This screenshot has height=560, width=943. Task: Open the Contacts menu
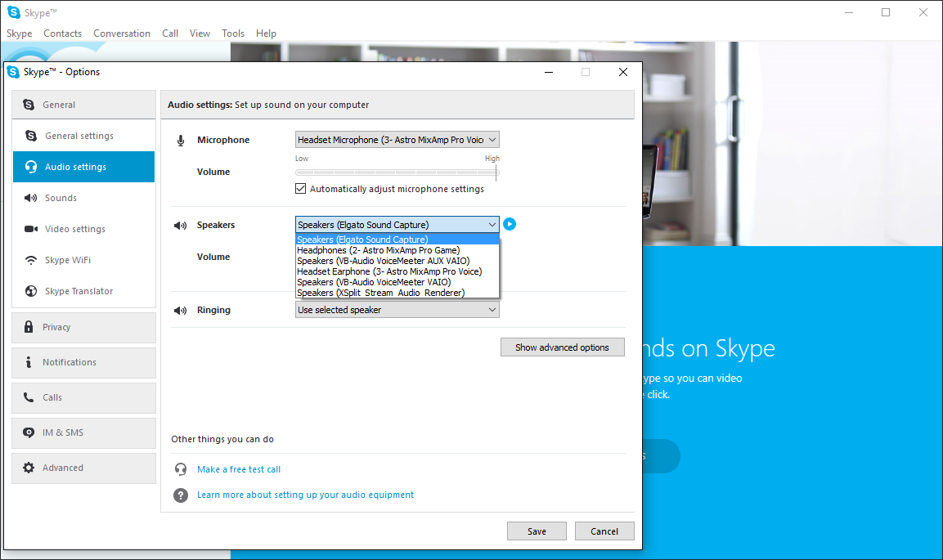(62, 34)
